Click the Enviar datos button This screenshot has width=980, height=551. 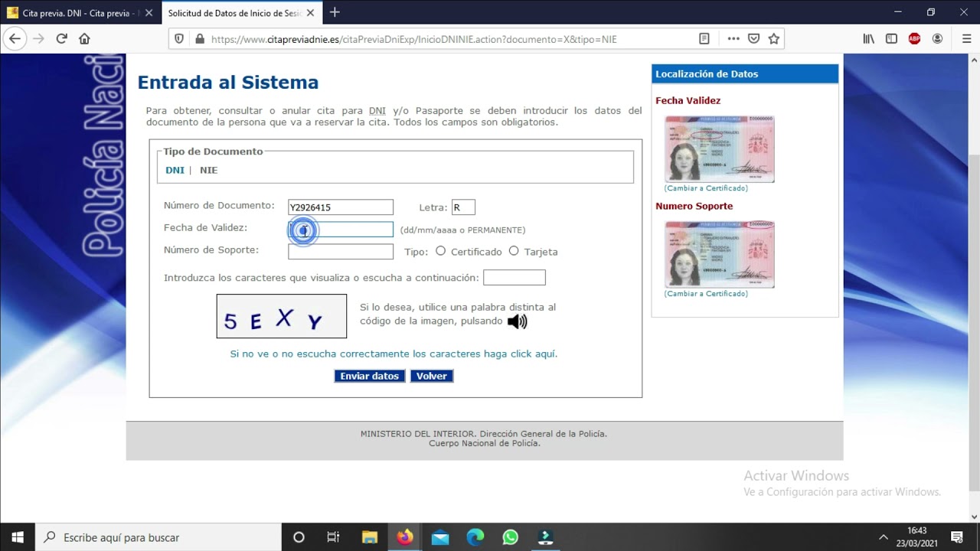[370, 376]
